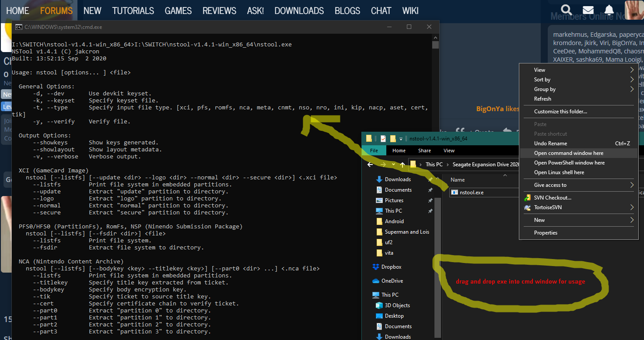Open the FORUMS nav item

point(56,11)
